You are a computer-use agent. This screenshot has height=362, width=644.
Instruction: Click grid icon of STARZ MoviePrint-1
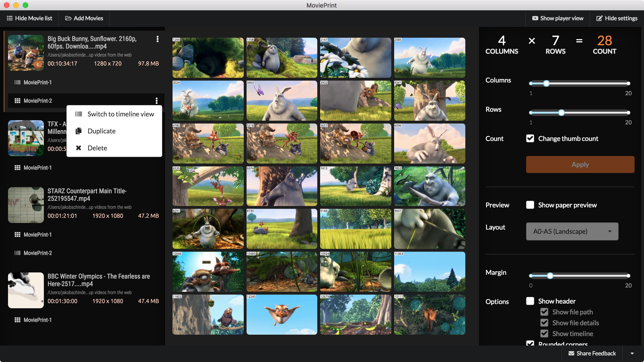(x=17, y=234)
